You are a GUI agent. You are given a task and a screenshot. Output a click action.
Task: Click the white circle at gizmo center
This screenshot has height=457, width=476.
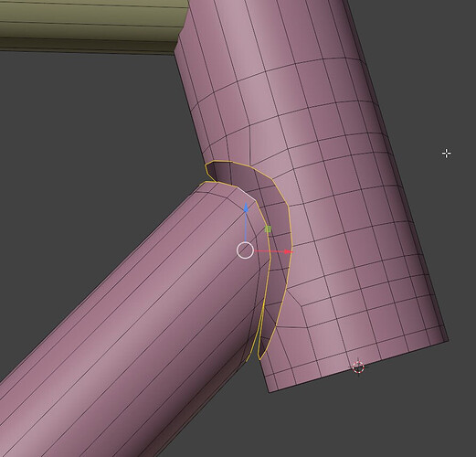[x=245, y=250]
